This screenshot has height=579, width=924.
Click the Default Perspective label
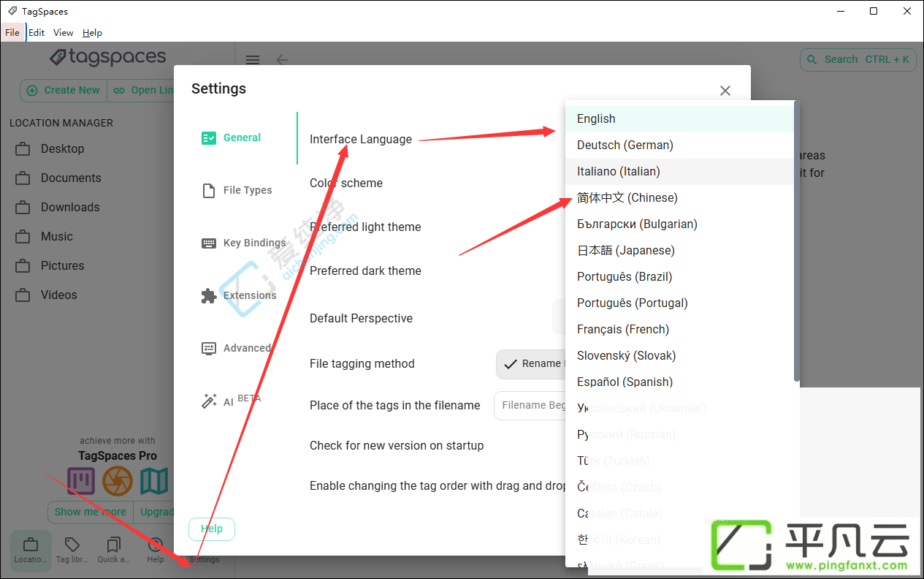[361, 318]
